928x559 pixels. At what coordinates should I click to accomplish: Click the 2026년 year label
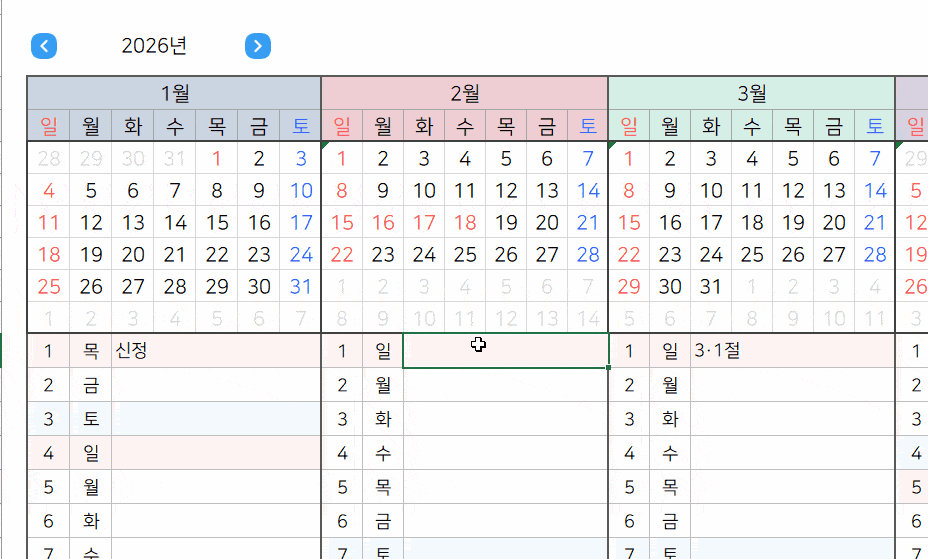154,46
